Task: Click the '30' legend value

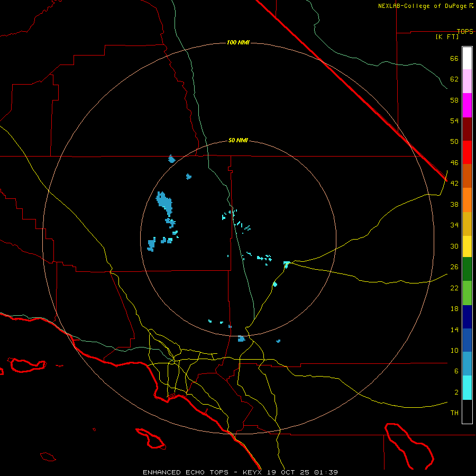Action: [x=454, y=246]
